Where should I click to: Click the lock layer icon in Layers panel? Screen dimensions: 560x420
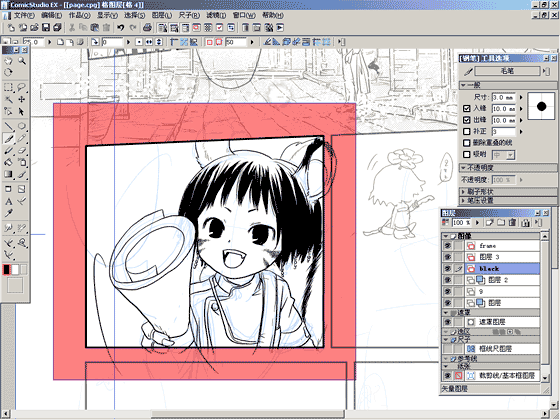point(525,222)
